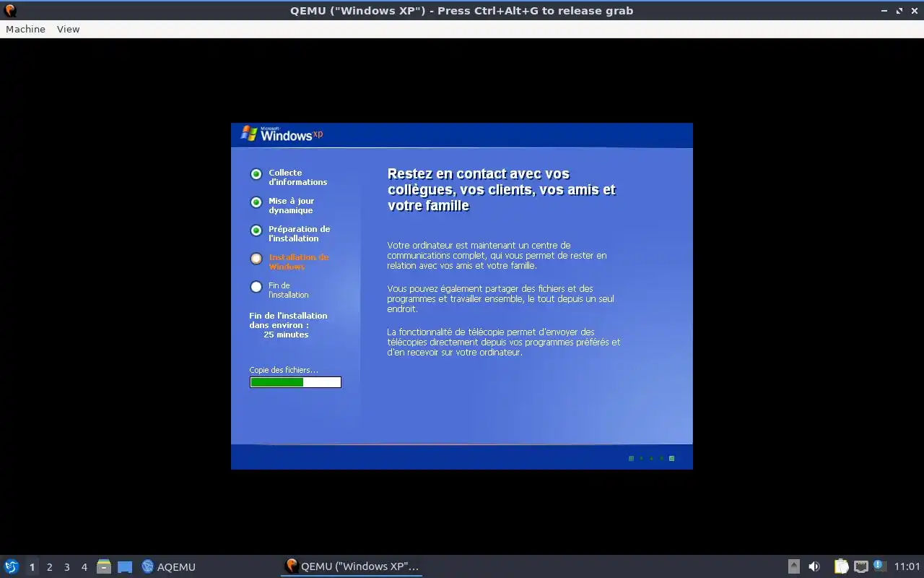Switch to workspace 3
The image size is (924, 578).
[x=66, y=567]
